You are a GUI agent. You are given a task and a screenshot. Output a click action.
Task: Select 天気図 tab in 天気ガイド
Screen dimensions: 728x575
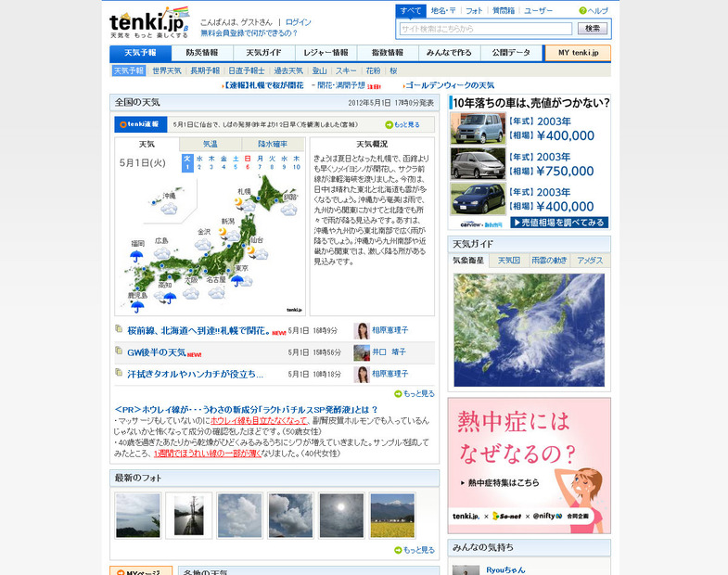click(x=509, y=261)
